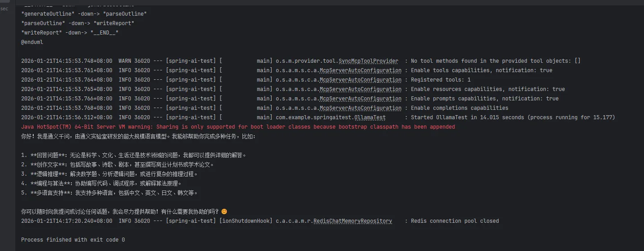Viewport: 644px width, 251px height.
Task: Open the OllamaTest class link
Action: tap(370, 117)
